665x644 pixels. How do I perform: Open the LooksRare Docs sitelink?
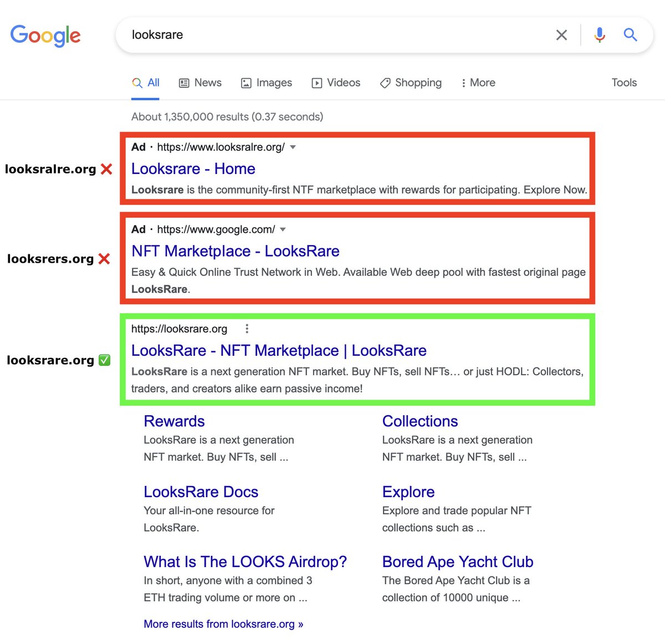point(201,492)
